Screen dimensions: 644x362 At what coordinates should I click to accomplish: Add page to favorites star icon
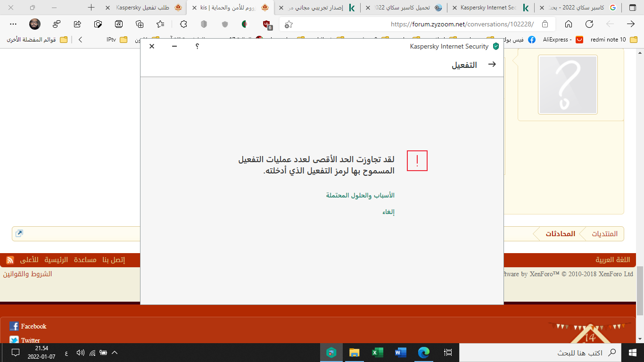tap(289, 24)
